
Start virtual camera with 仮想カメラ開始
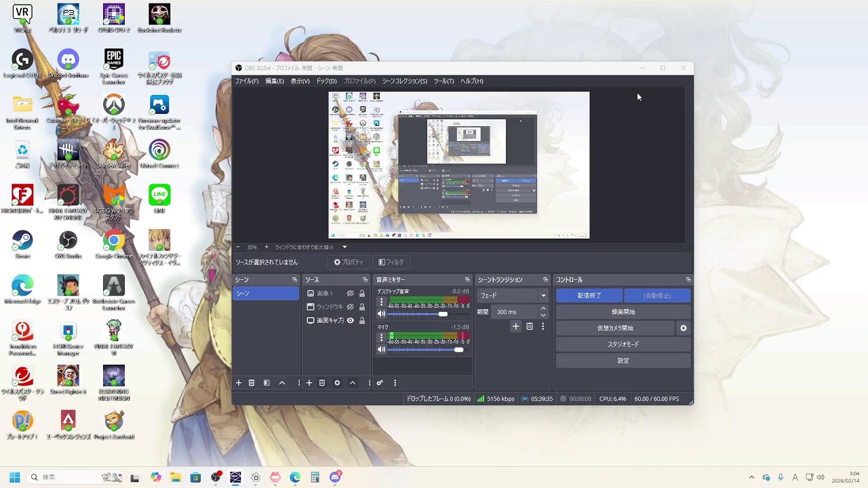click(x=615, y=328)
